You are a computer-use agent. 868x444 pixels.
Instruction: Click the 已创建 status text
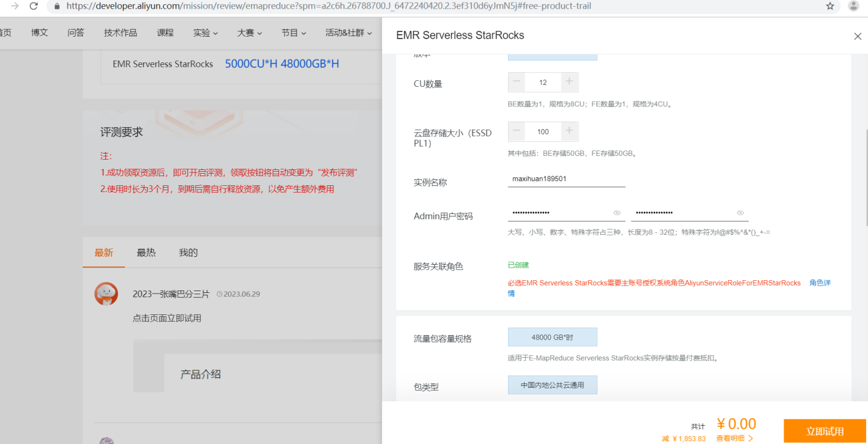tap(518, 265)
